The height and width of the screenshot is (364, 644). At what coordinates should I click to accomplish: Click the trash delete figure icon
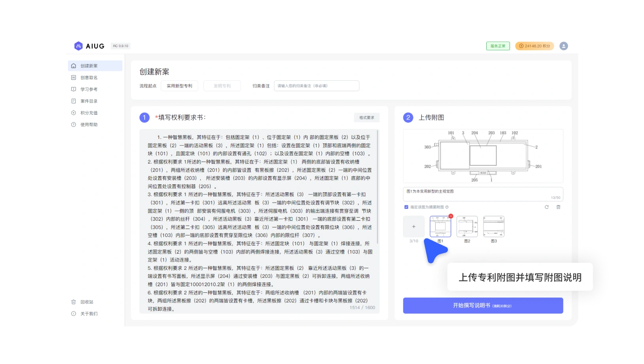click(x=558, y=207)
